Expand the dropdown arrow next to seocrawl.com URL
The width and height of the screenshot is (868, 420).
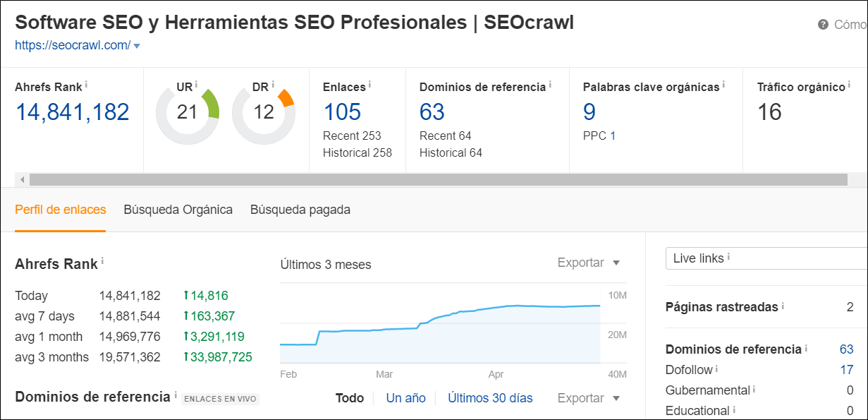click(137, 44)
